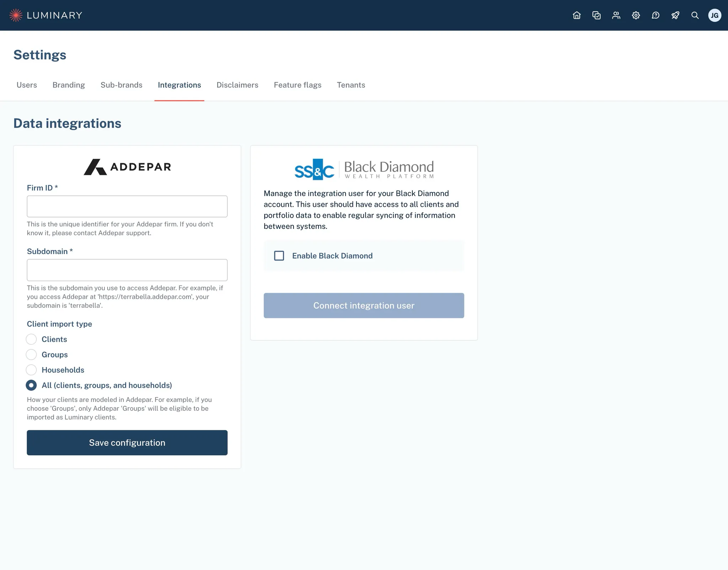Click the 'Firm ID *' field label
728x570 pixels.
click(42, 188)
